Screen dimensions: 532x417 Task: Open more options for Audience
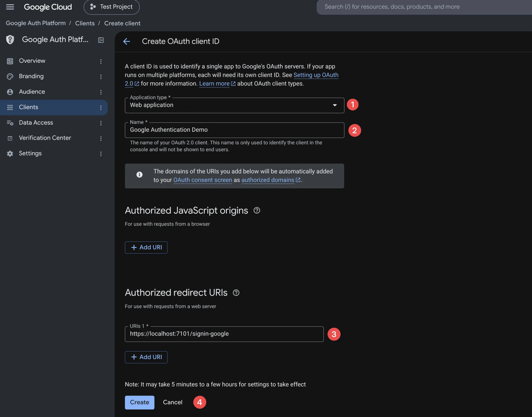click(101, 92)
